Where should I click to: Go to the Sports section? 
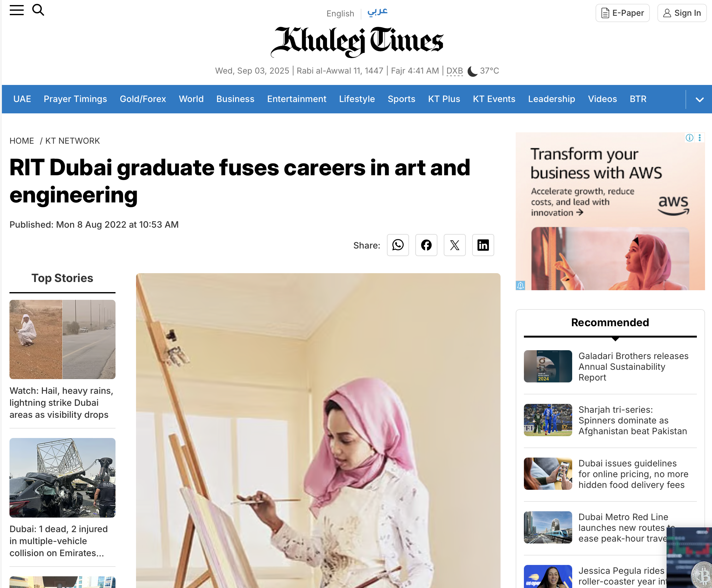[401, 99]
